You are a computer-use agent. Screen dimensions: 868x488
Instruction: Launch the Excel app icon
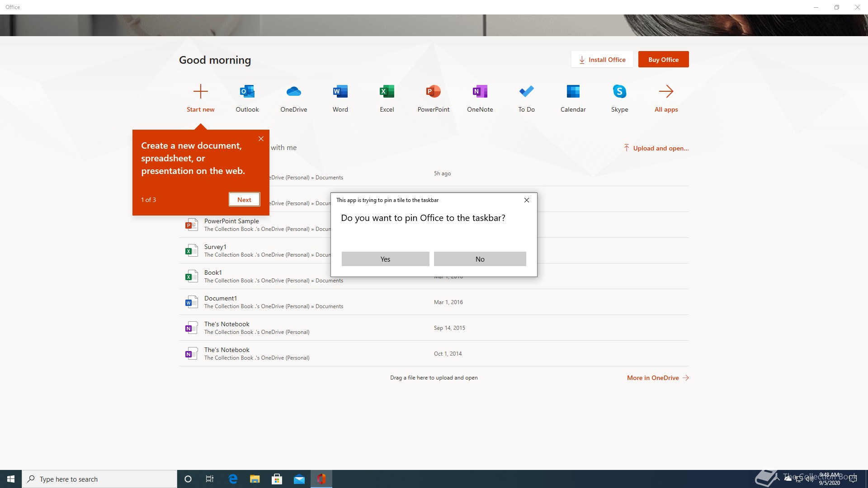pos(387,91)
